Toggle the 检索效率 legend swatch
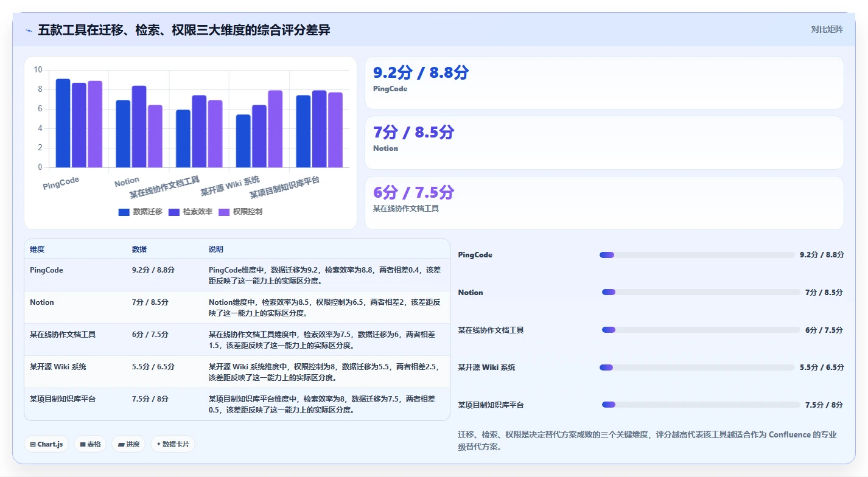This screenshot has width=868, height=477. [174, 212]
